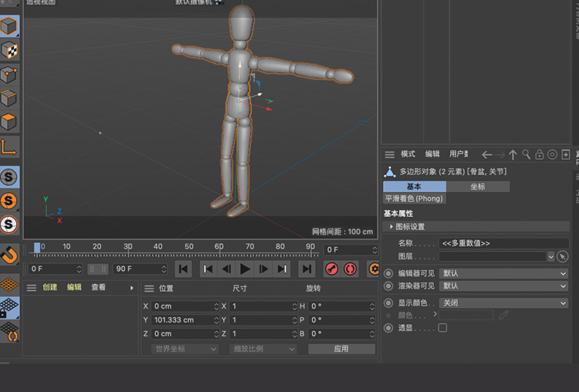Jump to previous keyframe
This screenshot has height=392, width=579.
click(x=208, y=269)
